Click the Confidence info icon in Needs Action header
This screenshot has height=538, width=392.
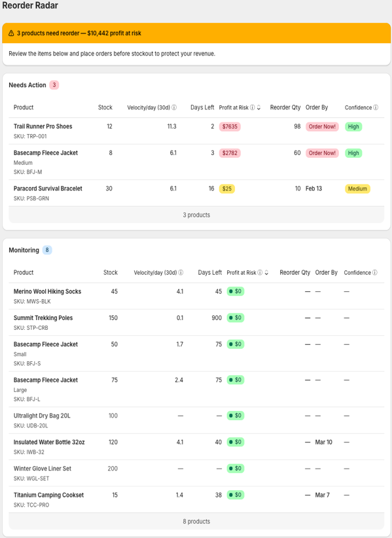click(x=374, y=107)
